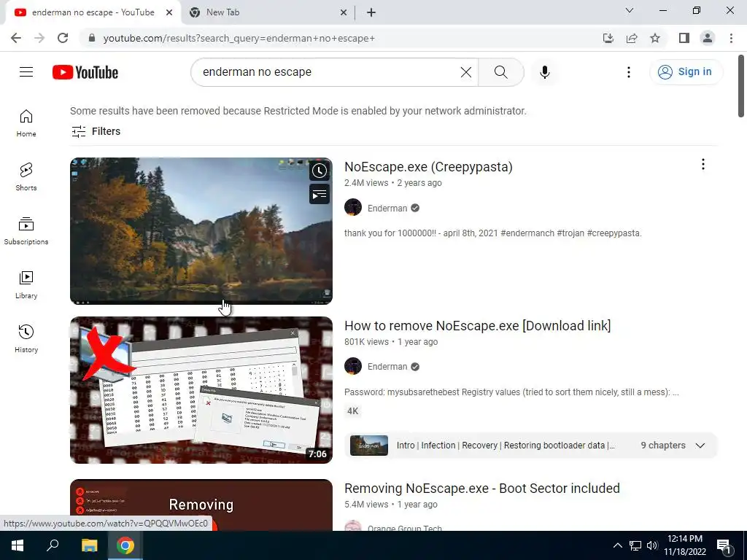Clear the search query with X icon

(x=466, y=72)
